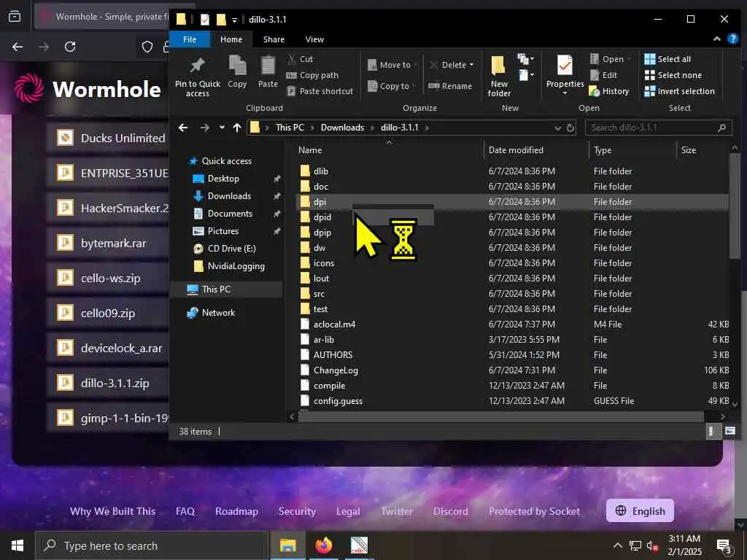The image size is (747, 560).
Task: Select the Wormhole browser tab
Action: point(102,17)
